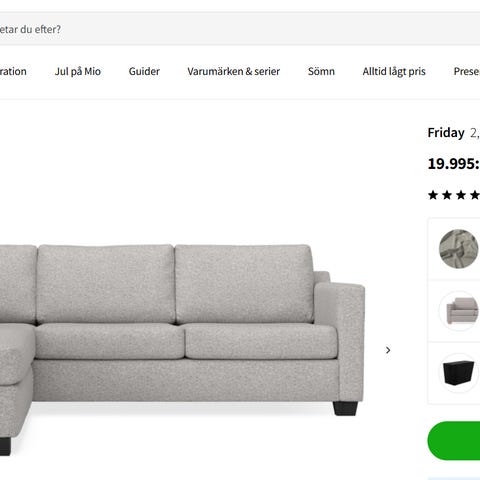Open the Guider menu item
480x480 pixels.
click(144, 71)
